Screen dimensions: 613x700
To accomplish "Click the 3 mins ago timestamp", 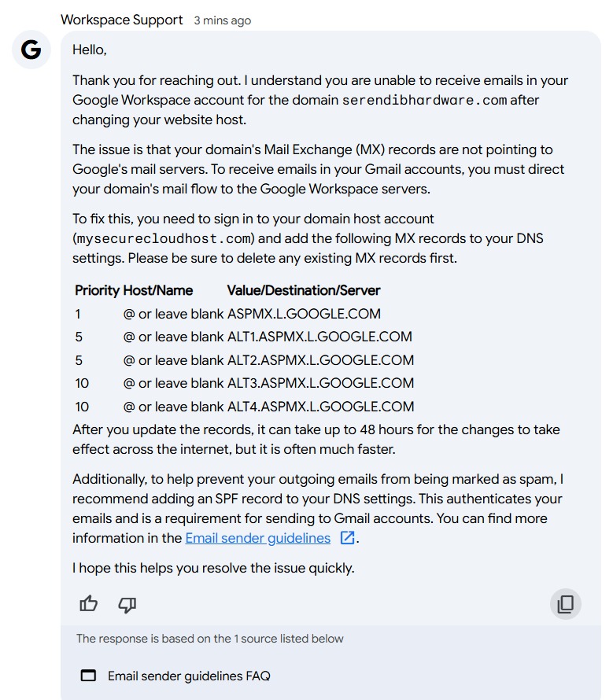I will [223, 20].
